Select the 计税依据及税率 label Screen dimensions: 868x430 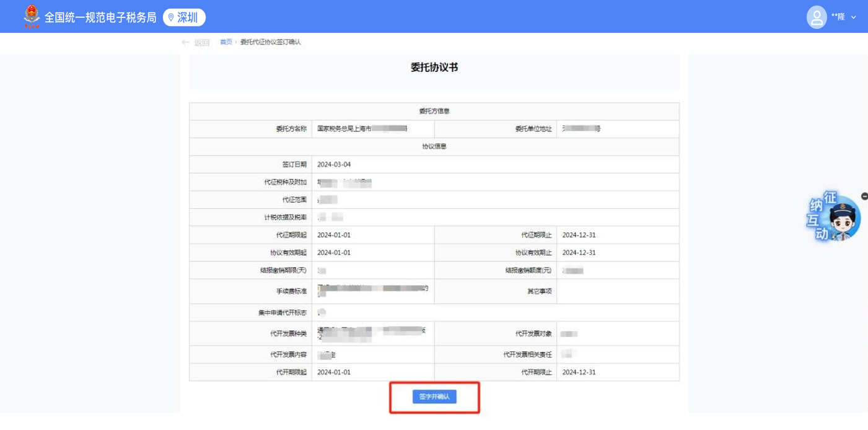point(285,217)
